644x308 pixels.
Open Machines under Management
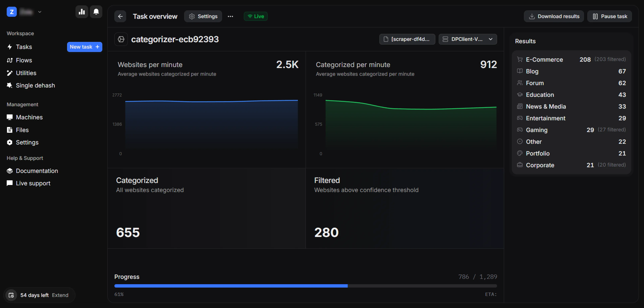point(29,117)
